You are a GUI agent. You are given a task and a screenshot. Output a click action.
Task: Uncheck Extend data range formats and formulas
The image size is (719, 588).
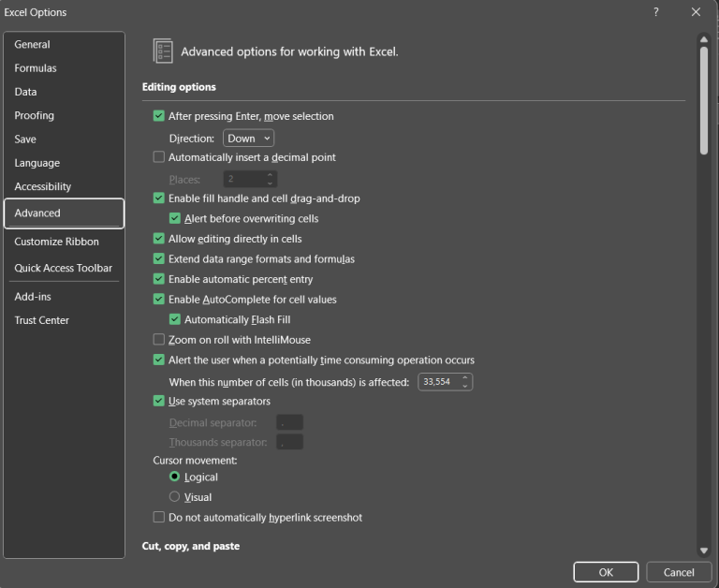pyautogui.click(x=158, y=258)
